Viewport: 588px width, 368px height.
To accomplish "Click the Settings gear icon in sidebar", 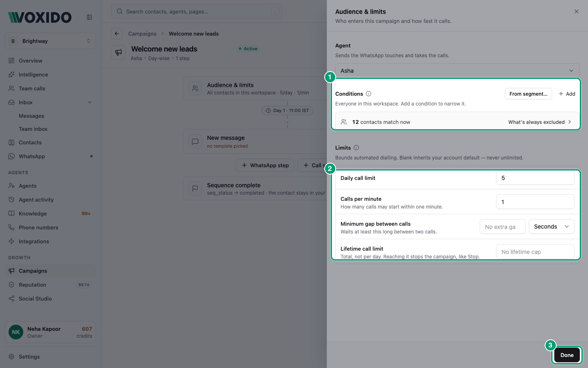I will pyautogui.click(x=11, y=357).
